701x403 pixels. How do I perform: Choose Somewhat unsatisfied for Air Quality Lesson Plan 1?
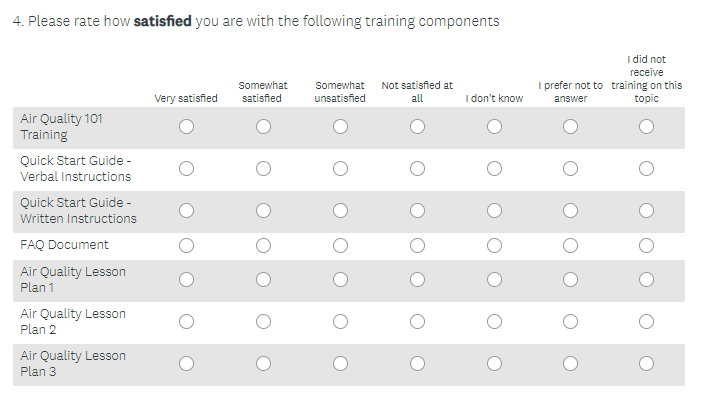(340, 280)
